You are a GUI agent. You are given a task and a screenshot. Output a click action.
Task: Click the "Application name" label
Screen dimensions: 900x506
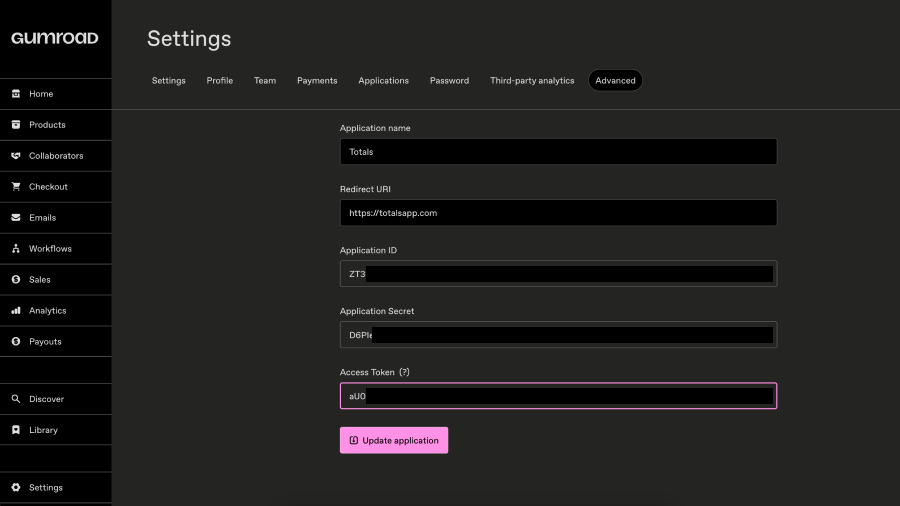375,128
